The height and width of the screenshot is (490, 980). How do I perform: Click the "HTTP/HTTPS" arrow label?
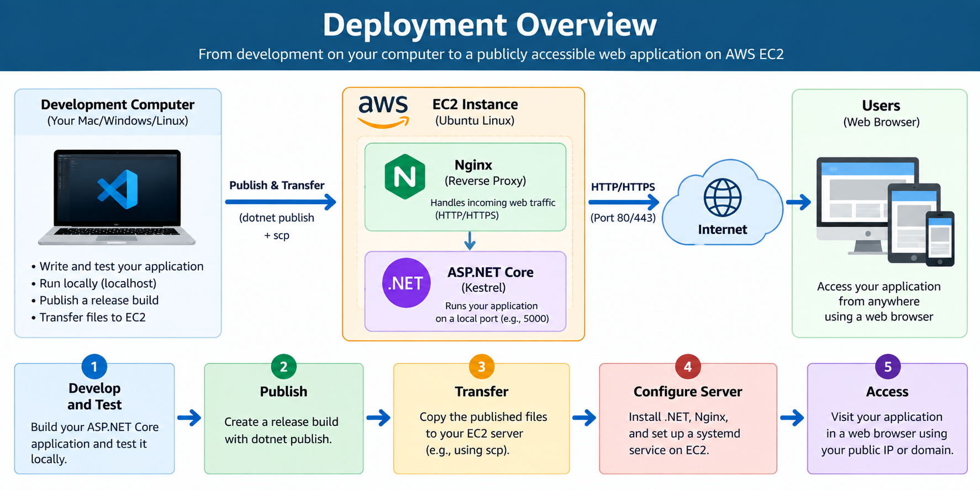tap(623, 187)
